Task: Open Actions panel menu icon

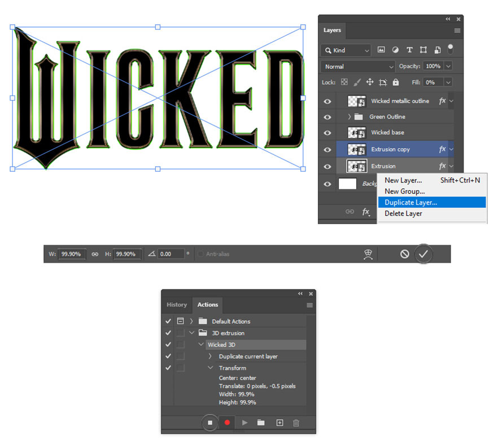Action: click(310, 305)
